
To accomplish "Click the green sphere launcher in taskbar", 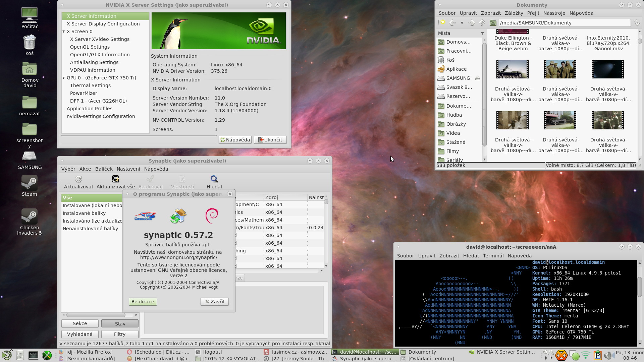I will [47, 355].
